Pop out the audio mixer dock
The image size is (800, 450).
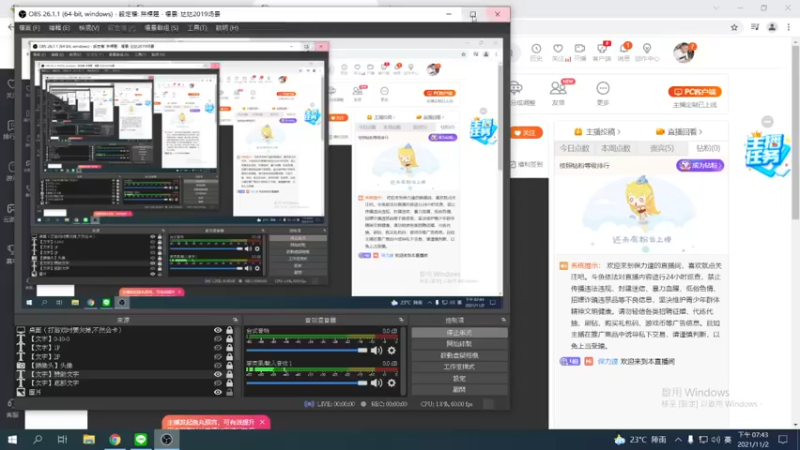(401, 320)
